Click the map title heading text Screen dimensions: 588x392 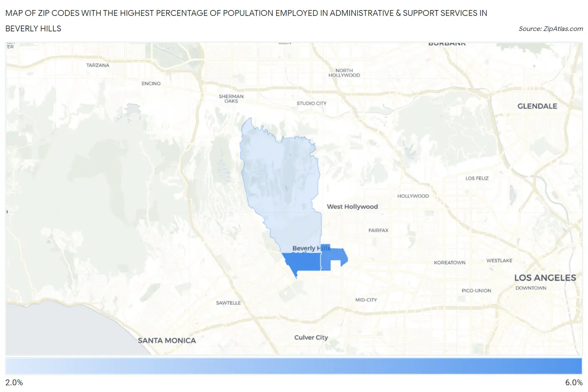[246, 21]
